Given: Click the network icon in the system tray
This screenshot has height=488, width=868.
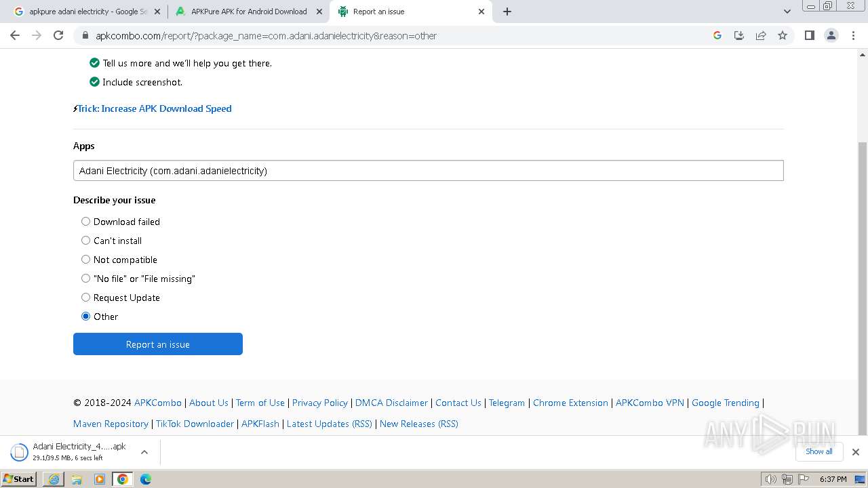Looking at the screenshot, I should coord(787,479).
